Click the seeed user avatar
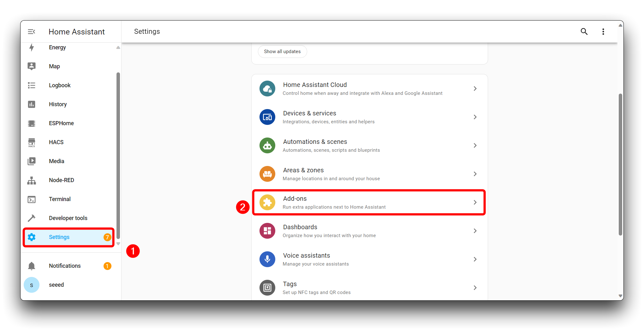Screen dimensions: 644x331 32,285
